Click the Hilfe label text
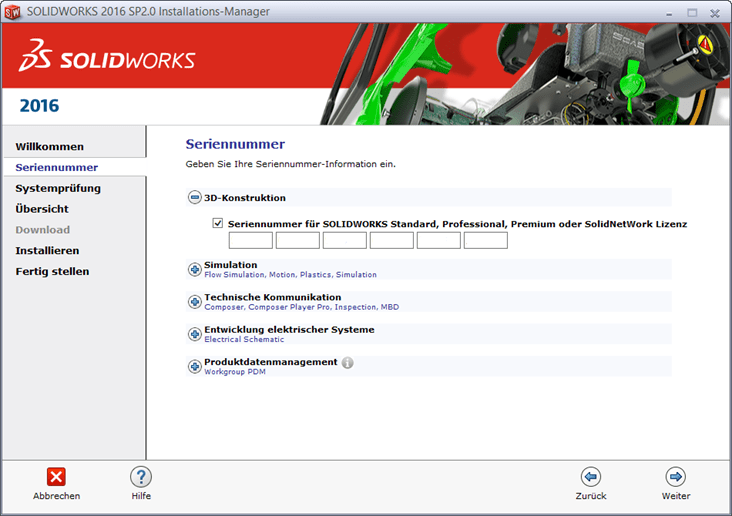Viewport: 732px width, 516px height. pos(141,496)
